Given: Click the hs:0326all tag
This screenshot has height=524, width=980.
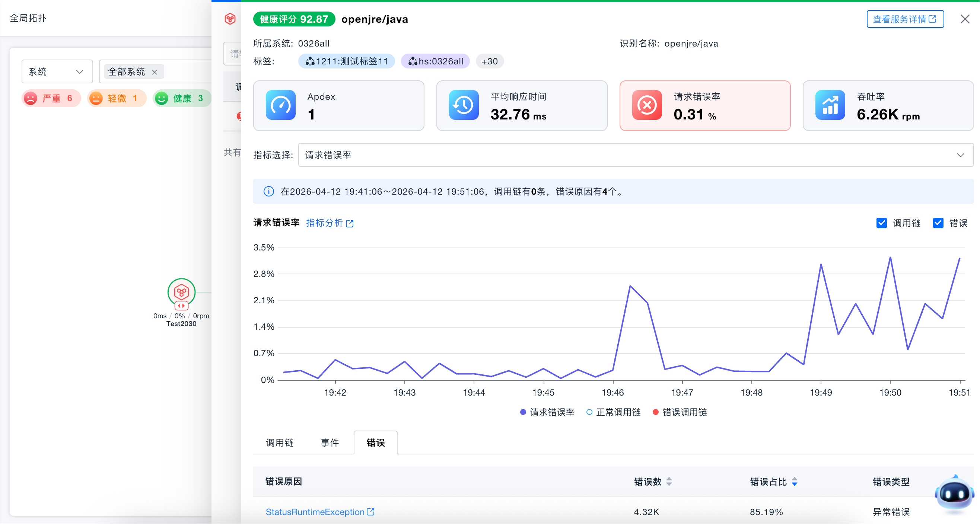Looking at the screenshot, I should (x=435, y=61).
